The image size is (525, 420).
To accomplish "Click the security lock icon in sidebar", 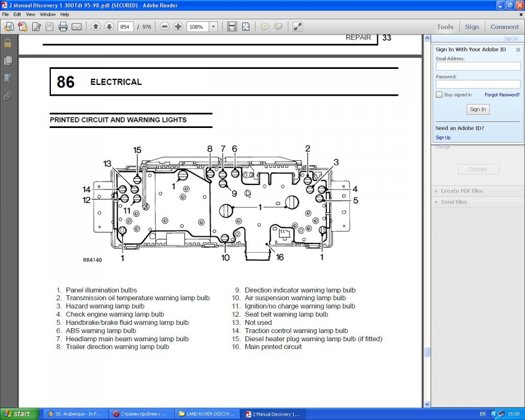I will pos(8,43).
